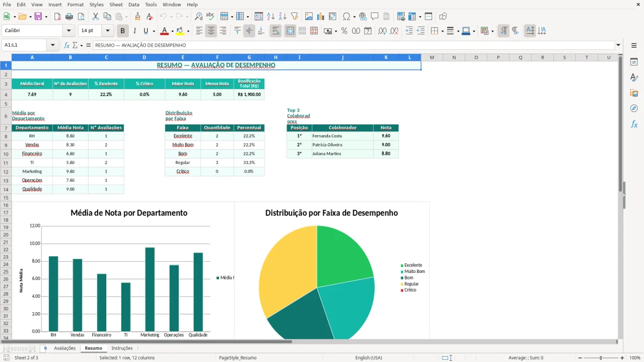
Task: Toggle bold formatting
Action: click(x=122, y=31)
